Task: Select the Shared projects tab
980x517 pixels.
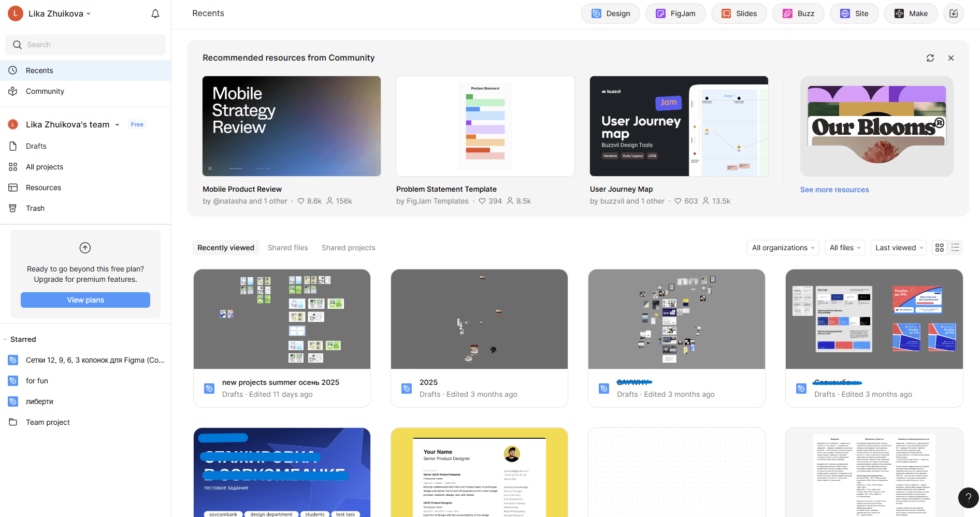Action: [x=348, y=248]
